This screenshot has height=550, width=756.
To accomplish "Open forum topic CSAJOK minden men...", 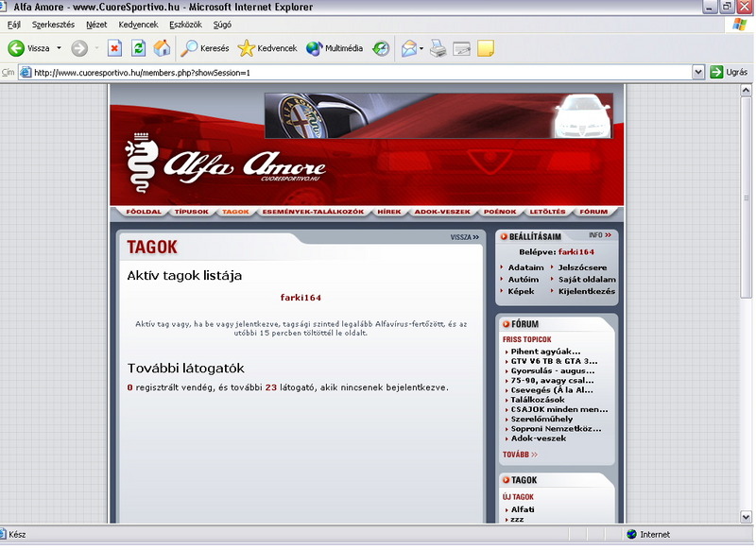I will tap(559, 409).
